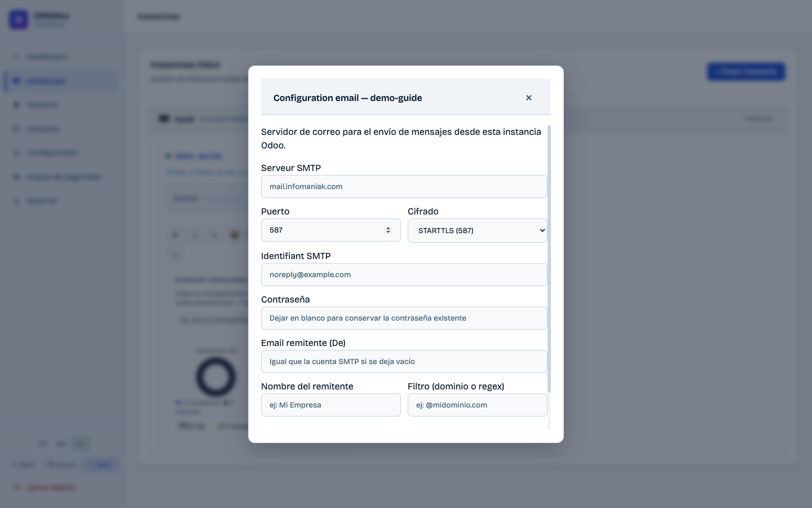Click the blurred blue create button behind the dialog

pyautogui.click(x=746, y=72)
